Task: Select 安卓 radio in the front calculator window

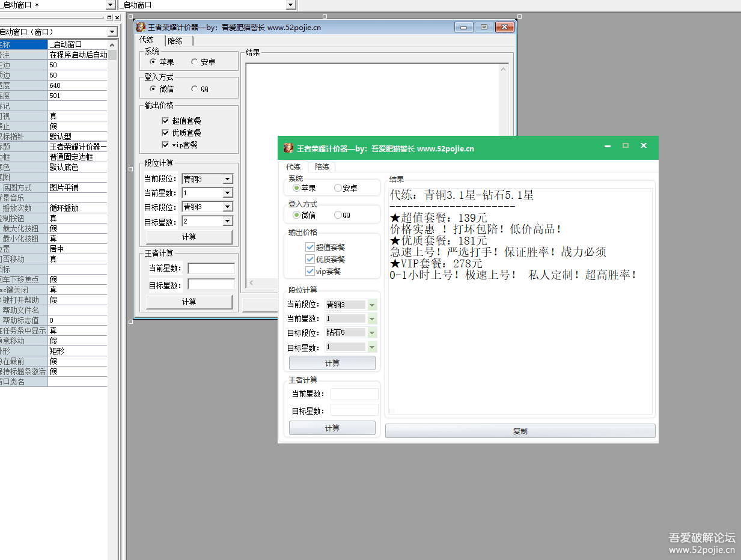Action: tap(346, 188)
